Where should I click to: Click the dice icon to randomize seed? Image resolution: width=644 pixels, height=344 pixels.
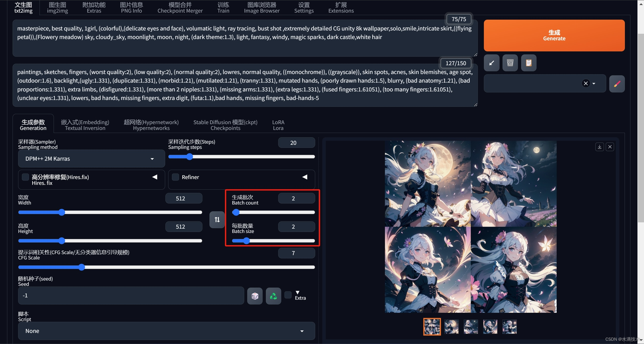tap(255, 296)
